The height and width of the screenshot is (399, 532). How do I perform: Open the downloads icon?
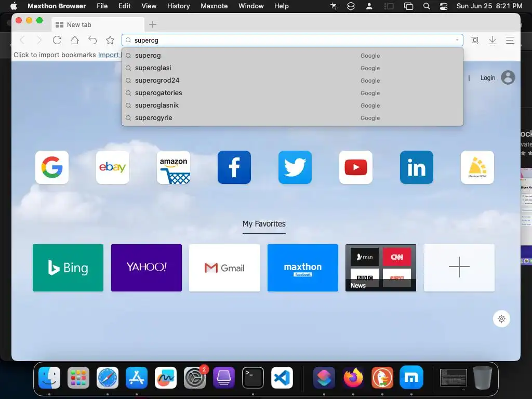click(493, 41)
